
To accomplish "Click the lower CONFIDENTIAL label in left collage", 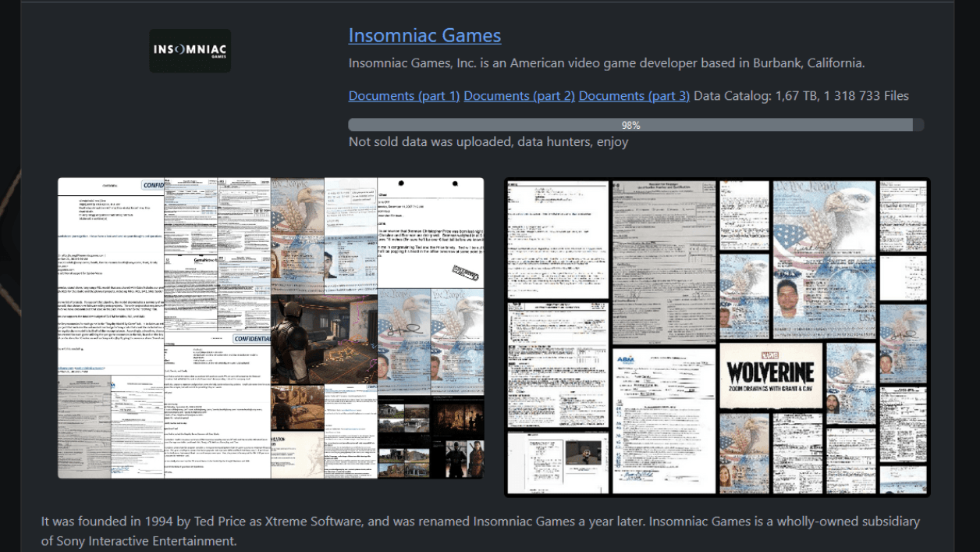I will coord(253,339).
